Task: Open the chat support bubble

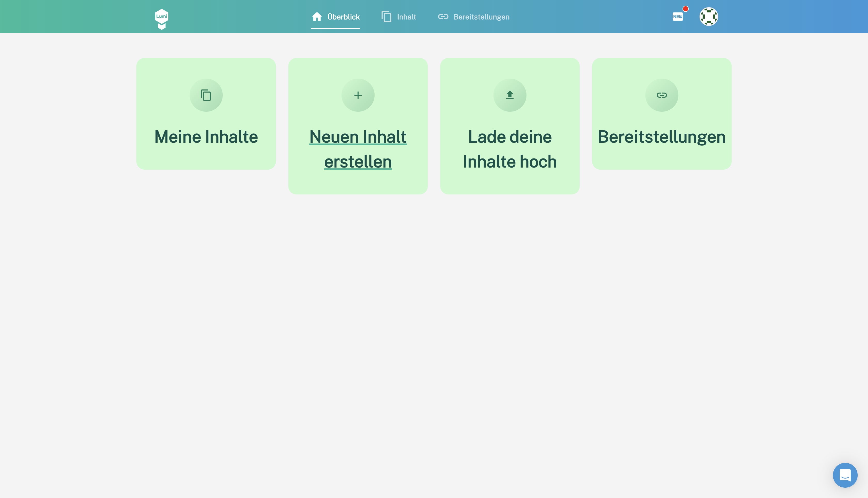Action: coord(845,475)
